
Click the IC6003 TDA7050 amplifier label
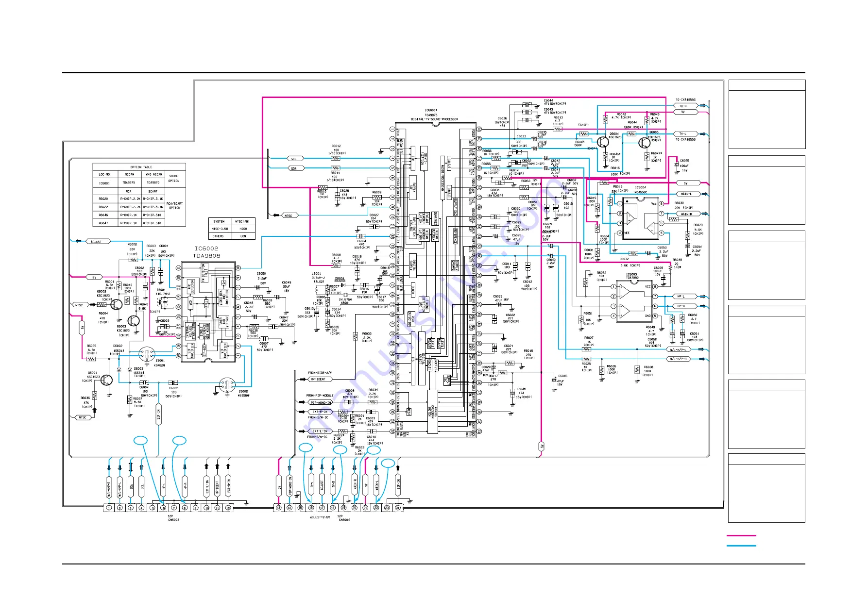coord(631,276)
